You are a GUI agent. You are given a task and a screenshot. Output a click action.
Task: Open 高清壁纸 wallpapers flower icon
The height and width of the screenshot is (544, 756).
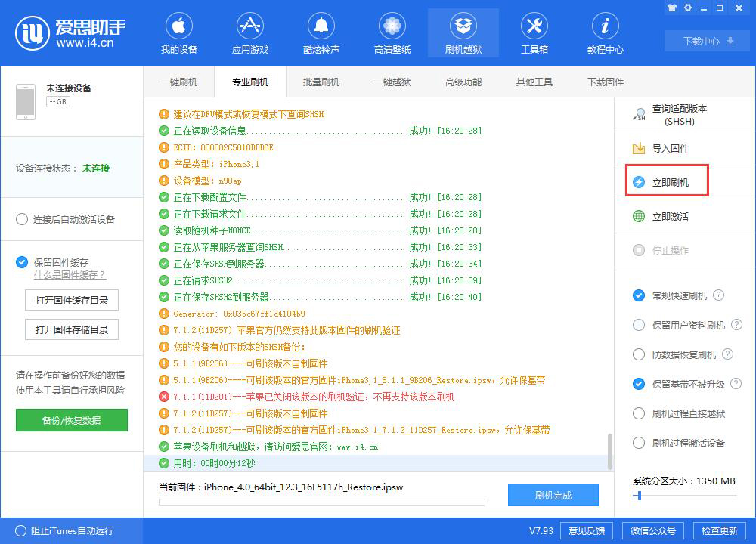tap(392, 26)
